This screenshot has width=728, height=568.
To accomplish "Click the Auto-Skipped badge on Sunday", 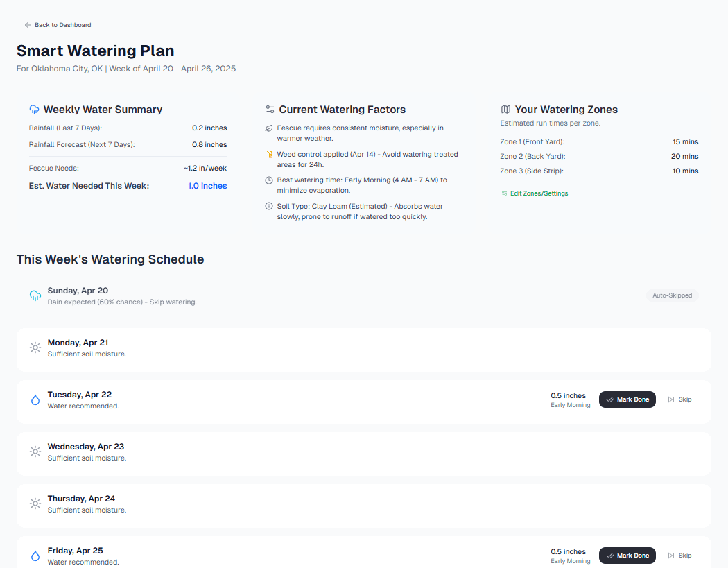I will tap(673, 295).
